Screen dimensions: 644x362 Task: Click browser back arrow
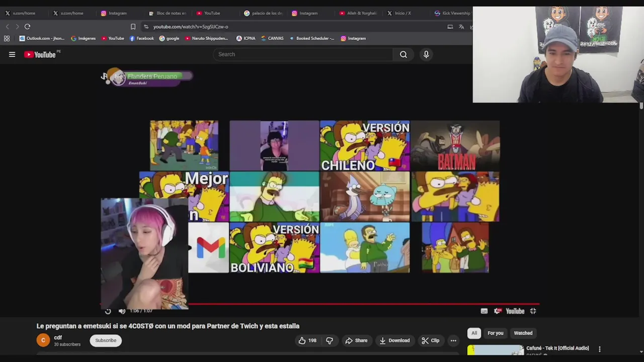tap(7, 27)
